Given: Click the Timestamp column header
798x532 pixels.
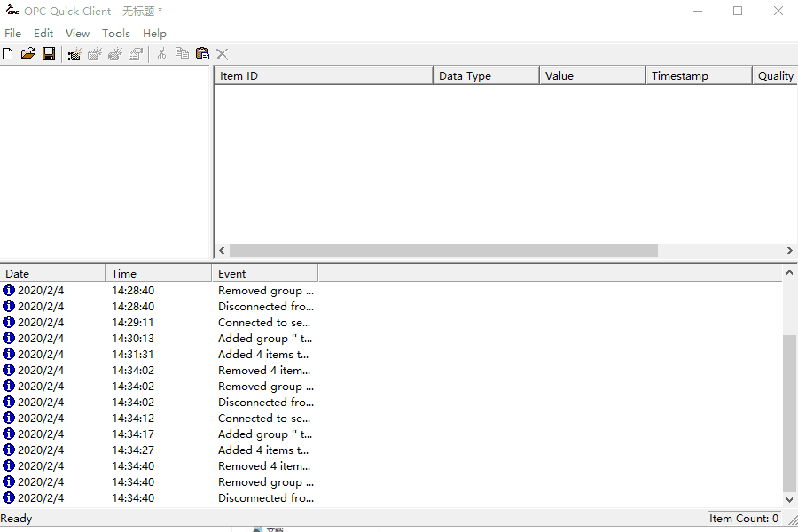Looking at the screenshot, I should click(x=699, y=76).
